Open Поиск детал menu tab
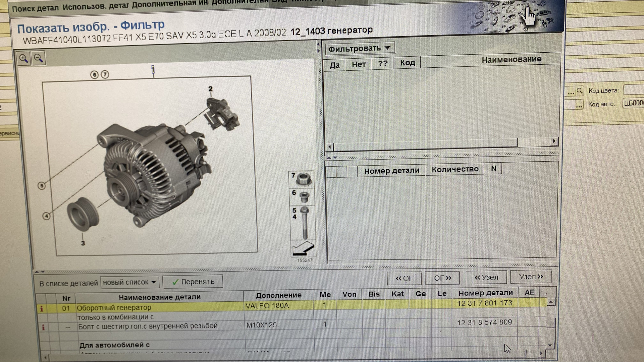The image size is (644, 362). point(35,8)
